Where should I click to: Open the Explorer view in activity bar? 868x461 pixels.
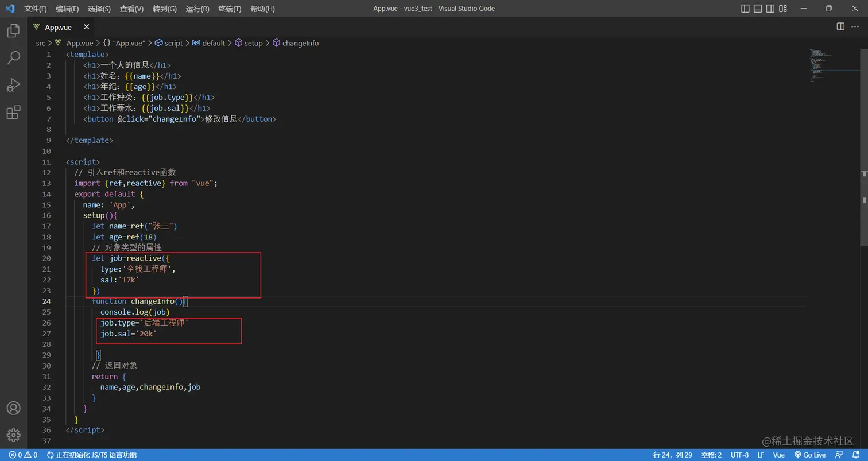click(x=13, y=30)
